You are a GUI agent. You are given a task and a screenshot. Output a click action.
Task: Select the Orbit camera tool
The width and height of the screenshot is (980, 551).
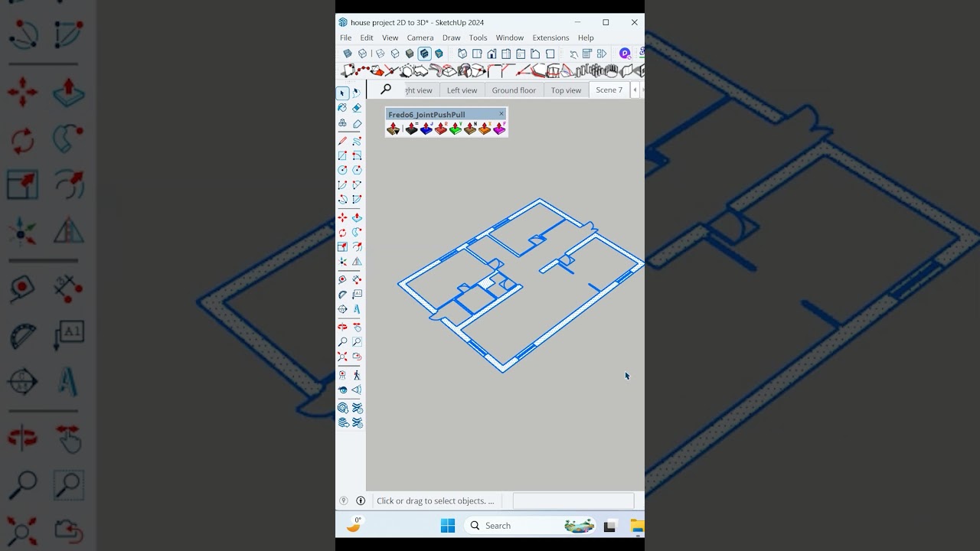coord(342,328)
